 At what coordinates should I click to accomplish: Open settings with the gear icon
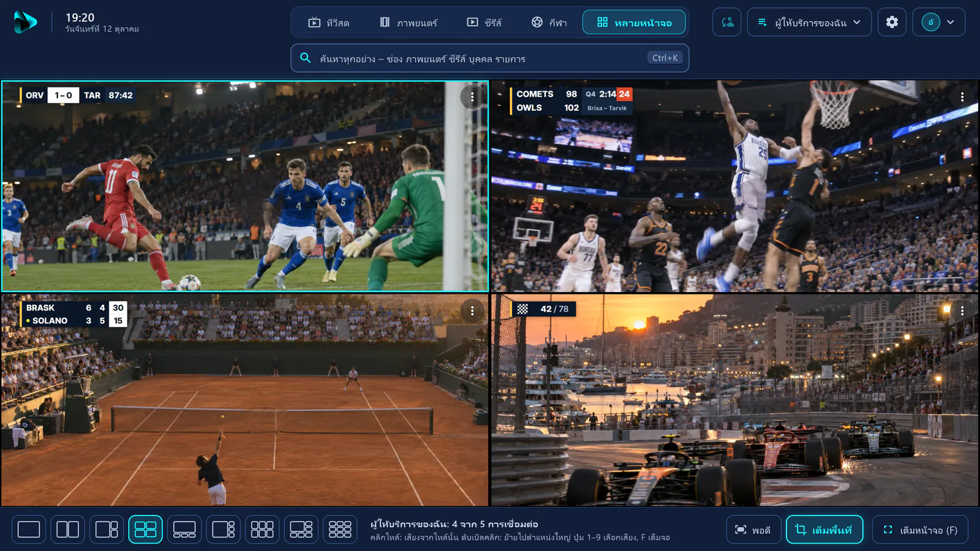point(892,22)
